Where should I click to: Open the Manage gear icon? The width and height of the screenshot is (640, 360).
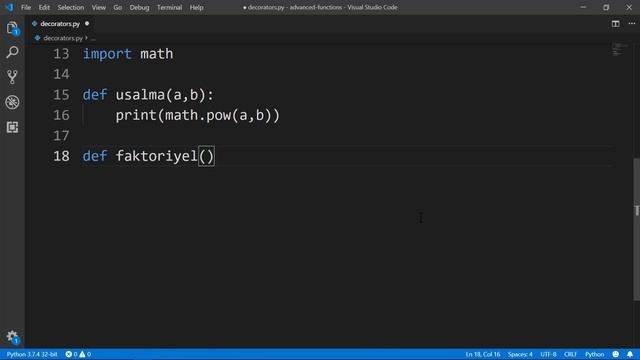coord(12,337)
